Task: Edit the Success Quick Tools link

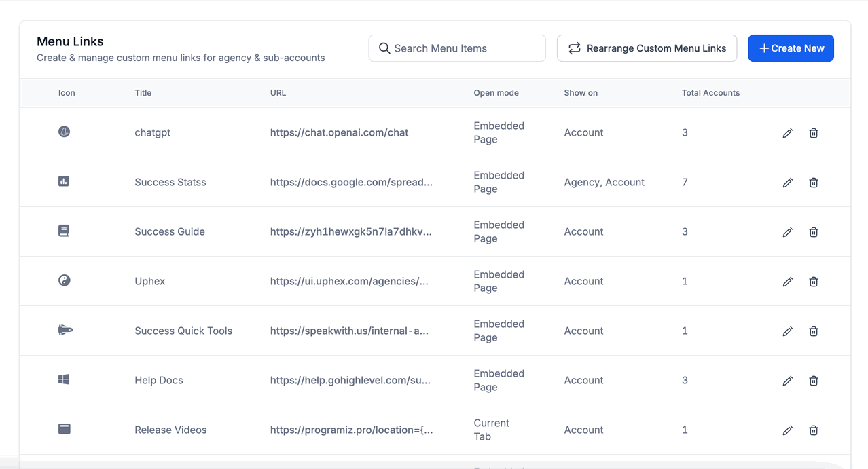Action: coord(787,331)
